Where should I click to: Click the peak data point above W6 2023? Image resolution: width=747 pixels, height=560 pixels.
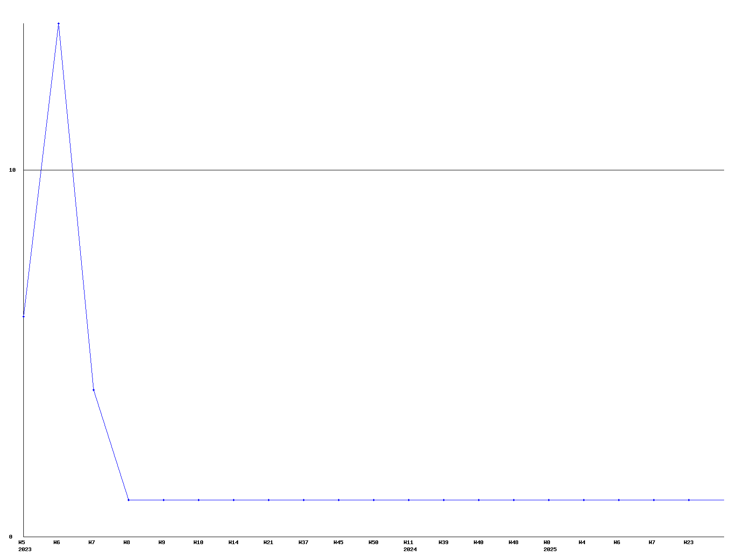58,23
